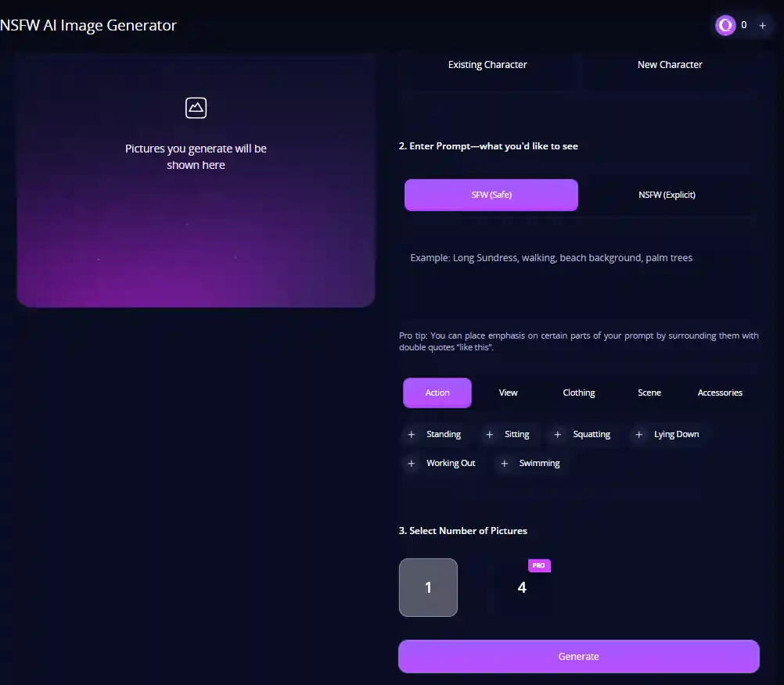Keep SFW (Safe) mode selected

(491, 195)
